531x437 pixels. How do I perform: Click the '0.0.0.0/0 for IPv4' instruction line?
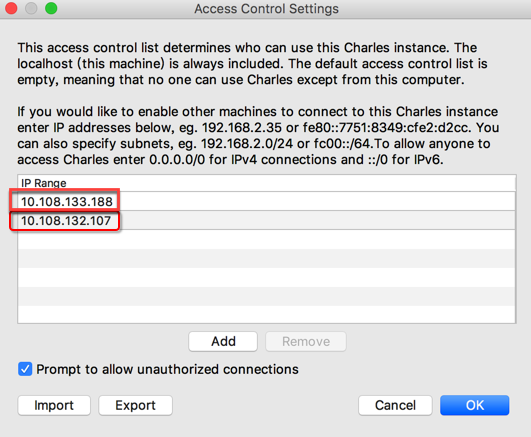230,160
